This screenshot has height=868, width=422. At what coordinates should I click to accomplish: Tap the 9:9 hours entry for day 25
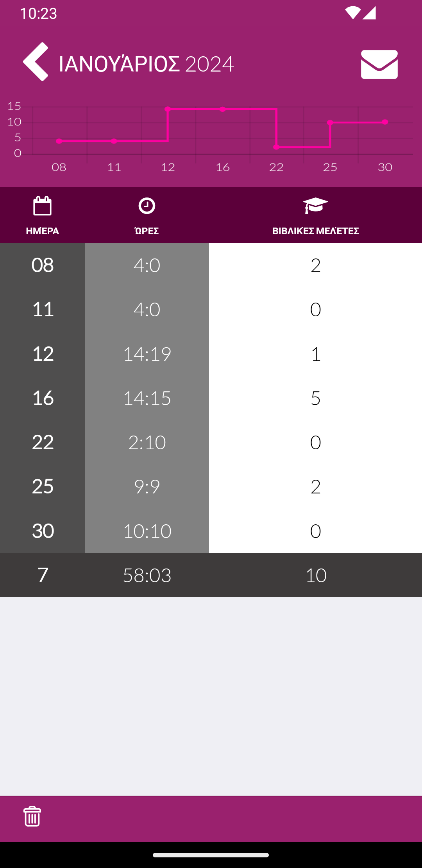[147, 486]
